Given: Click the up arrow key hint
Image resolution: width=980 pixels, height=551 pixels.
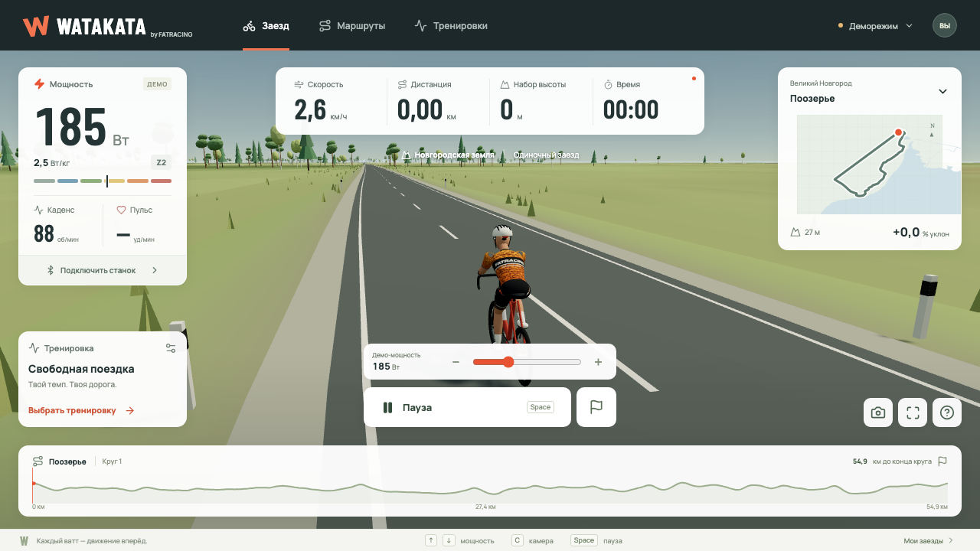Looking at the screenshot, I should (431, 540).
